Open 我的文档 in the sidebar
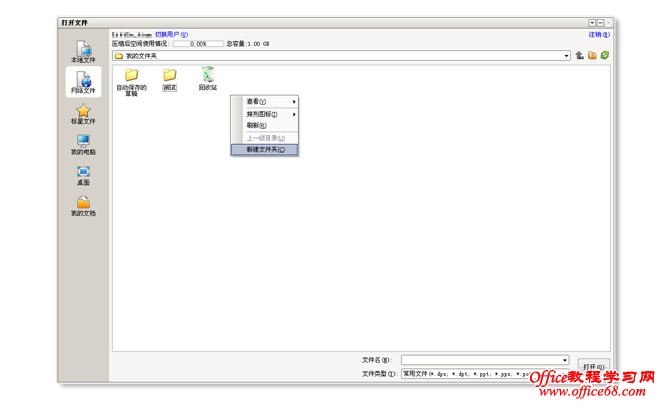Viewport: 668px width, 406px height. click(83, 206)
